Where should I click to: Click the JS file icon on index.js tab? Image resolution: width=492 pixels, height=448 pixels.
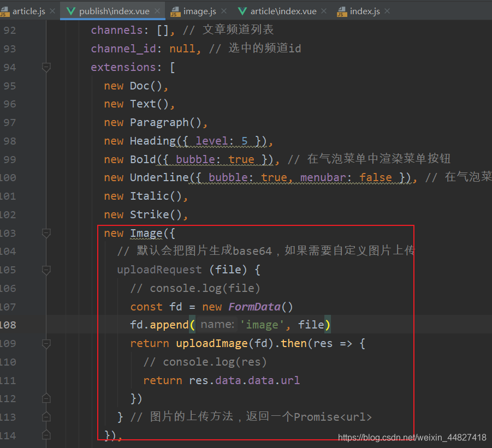pos(342,11)
